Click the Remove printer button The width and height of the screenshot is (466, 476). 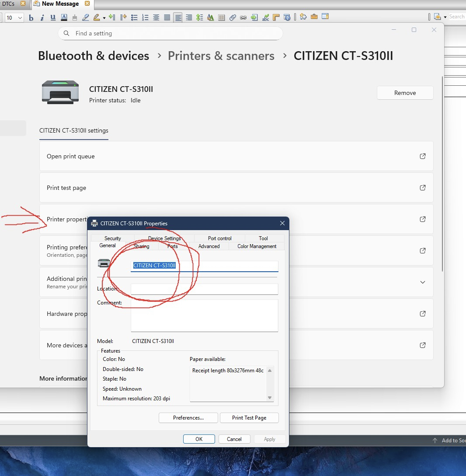tap(405, 93)
